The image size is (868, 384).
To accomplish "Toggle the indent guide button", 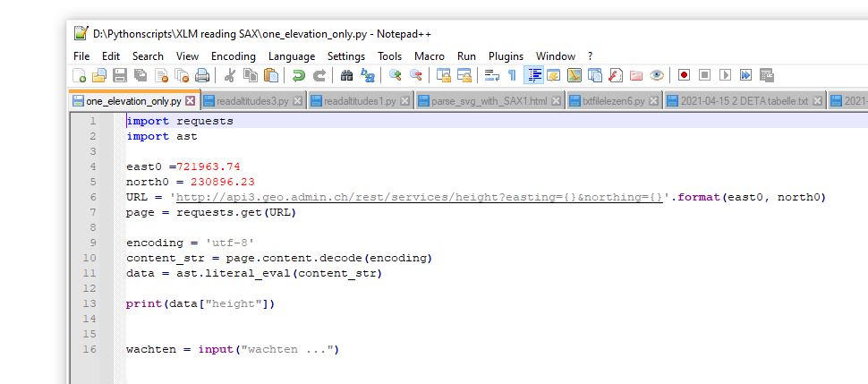I will tap(533, 76).
